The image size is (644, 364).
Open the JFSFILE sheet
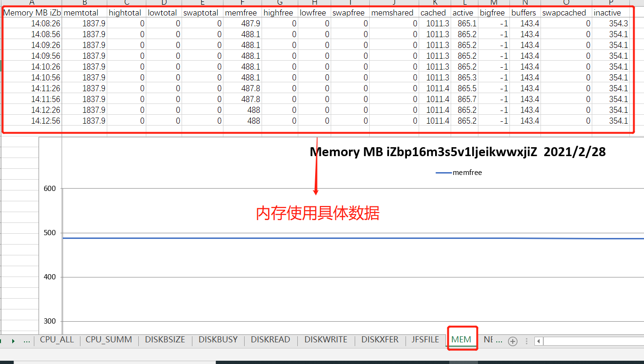[x=424, y=339]
